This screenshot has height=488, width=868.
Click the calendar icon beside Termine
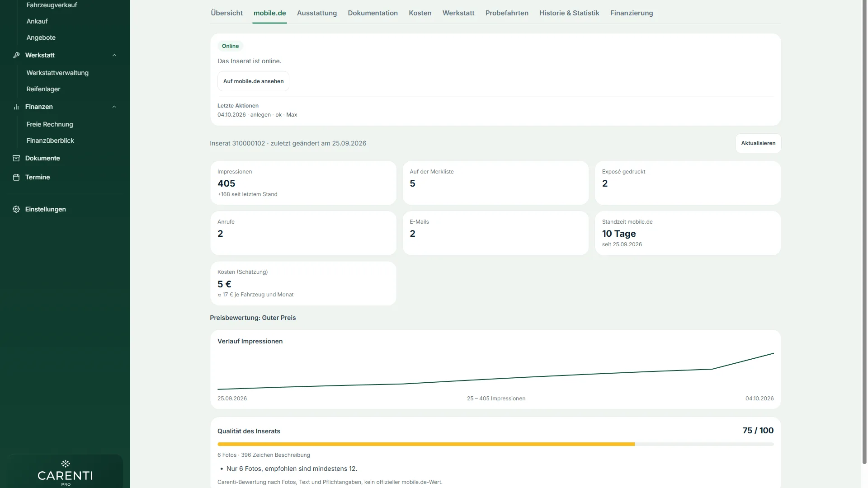(16, 177)
